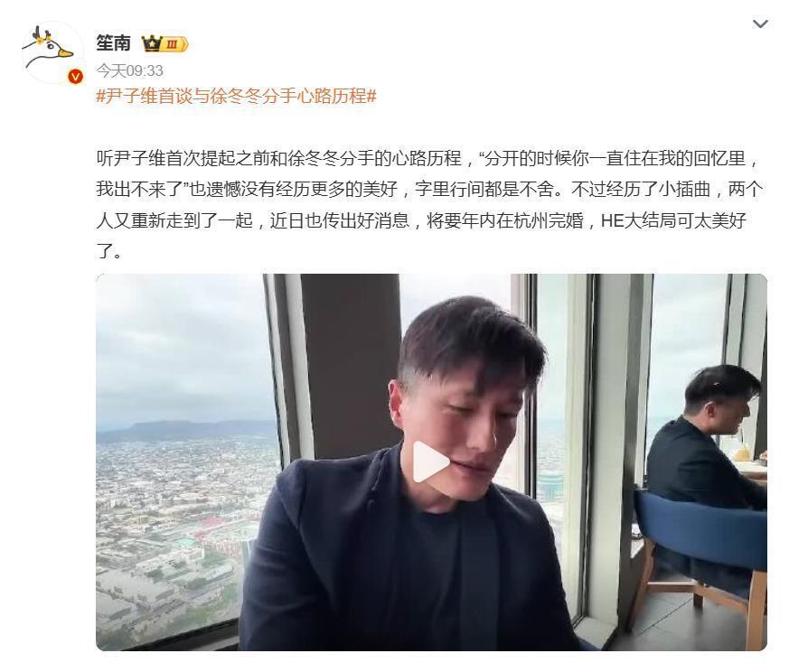
Task: Click the gold crown membership icon
Action: 152,43
